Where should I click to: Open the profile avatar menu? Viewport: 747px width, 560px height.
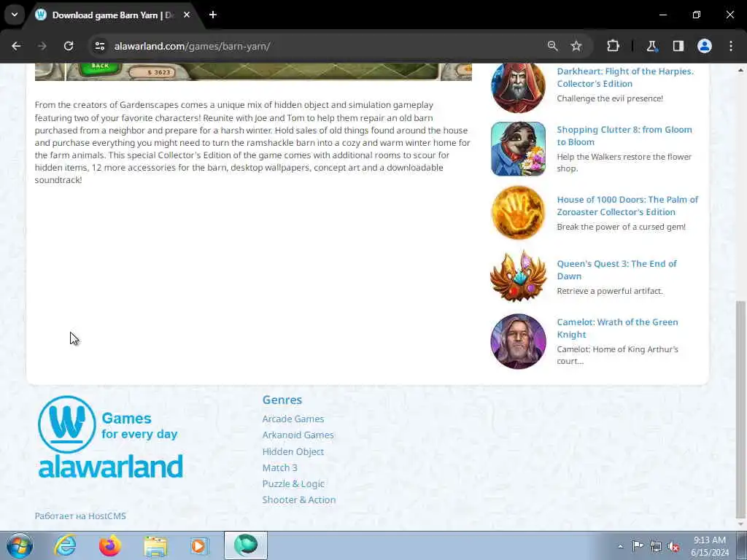705,46
